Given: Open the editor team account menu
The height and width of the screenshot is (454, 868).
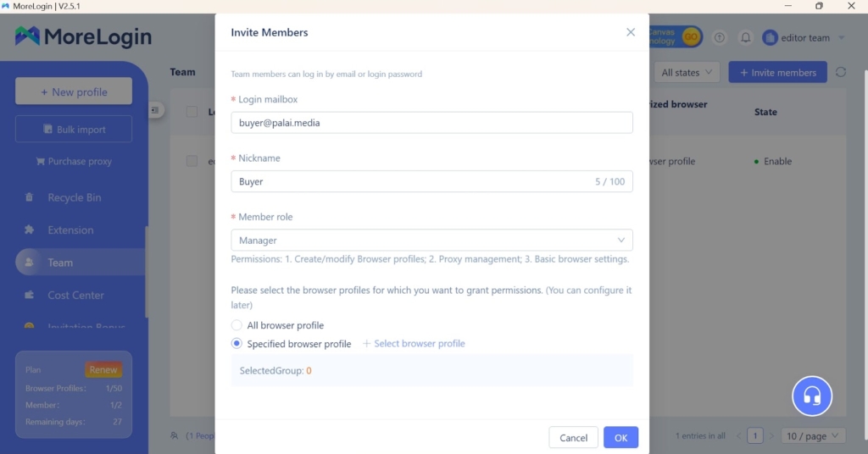Looking at the screenshot, I should click(x=804, y=37).
